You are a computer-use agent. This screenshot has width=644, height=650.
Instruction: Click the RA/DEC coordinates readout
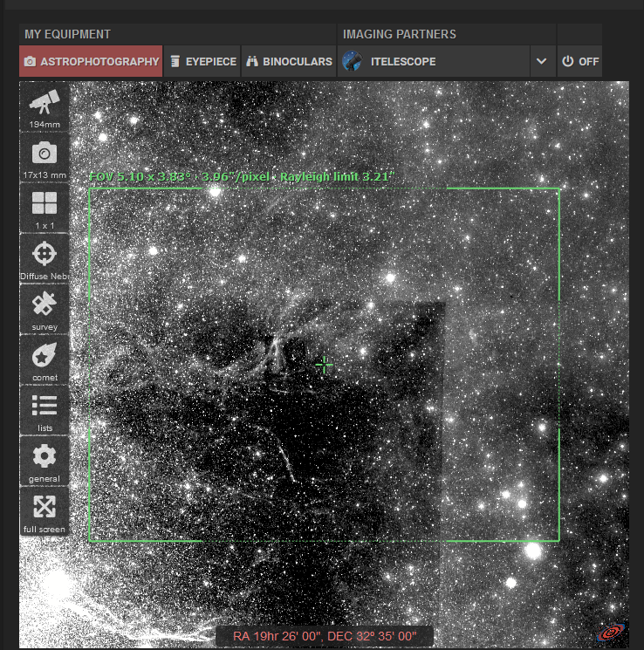(325, 636)
